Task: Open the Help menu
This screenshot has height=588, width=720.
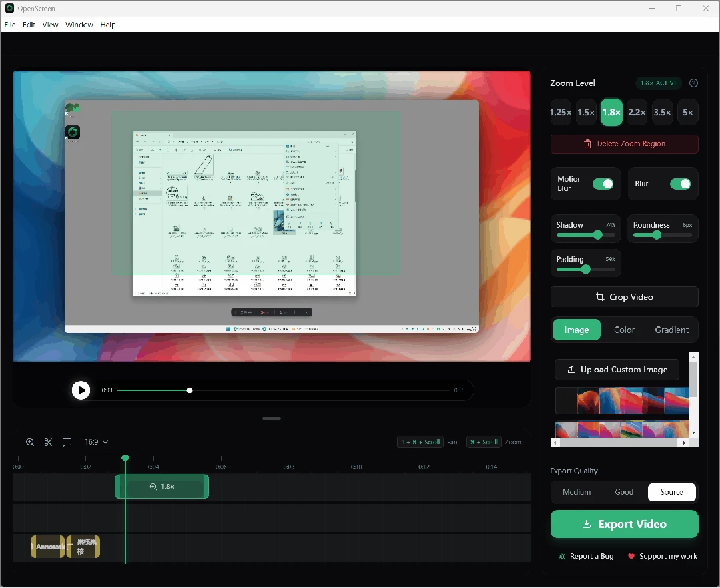Action: (x=108, y=25)
